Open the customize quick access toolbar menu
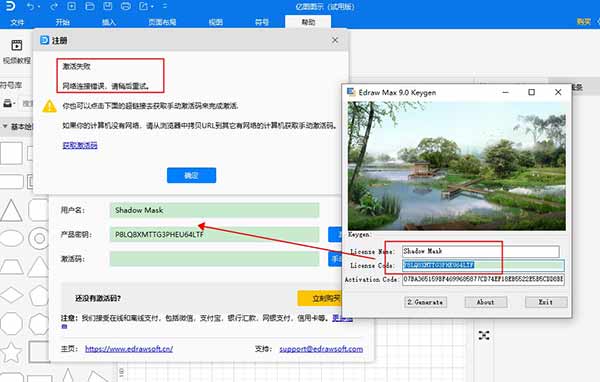Screen dimensions: 600x382 (x=165, y=7)
